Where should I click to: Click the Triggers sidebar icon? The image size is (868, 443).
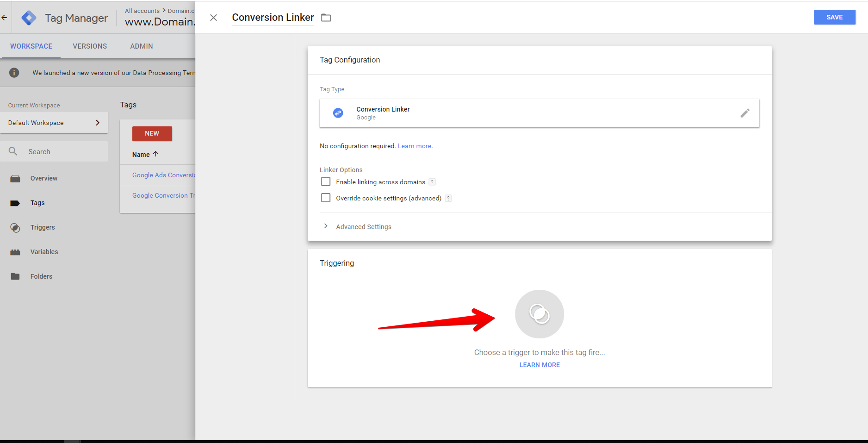[15, 228]
